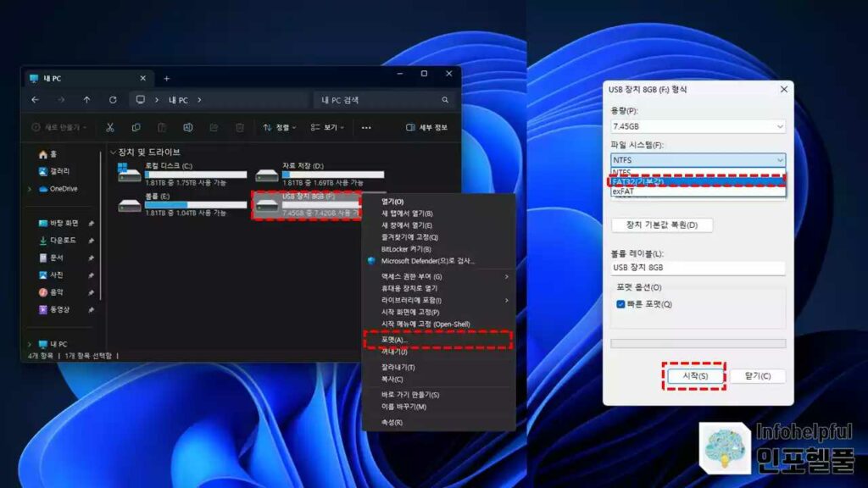The height and width of the screenshot is (488, 868).
Task: Click the Rename icon in toolbar
Action: (x=188, y=128)
